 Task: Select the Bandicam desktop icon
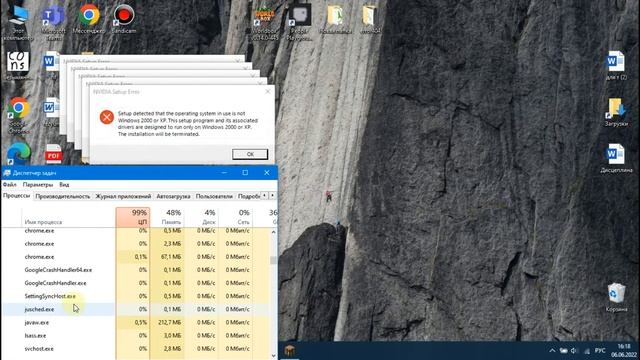pyautogui.click(x=124, y=19)
